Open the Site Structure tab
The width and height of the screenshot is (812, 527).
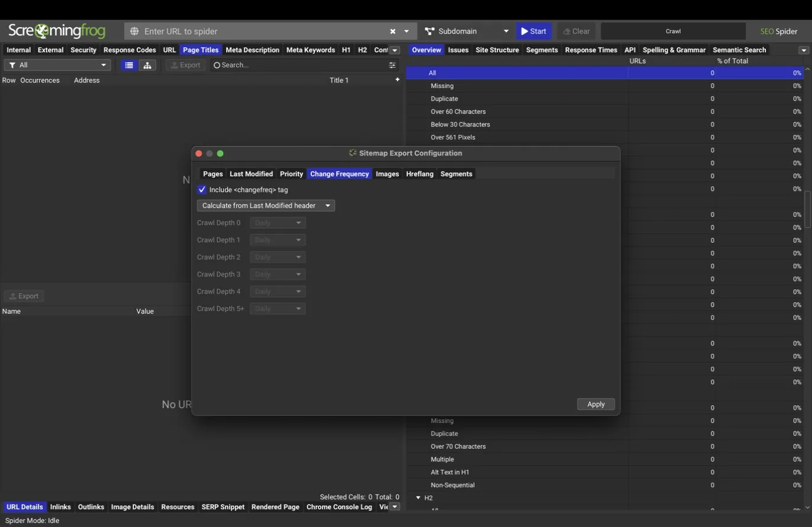coord(497,50)
